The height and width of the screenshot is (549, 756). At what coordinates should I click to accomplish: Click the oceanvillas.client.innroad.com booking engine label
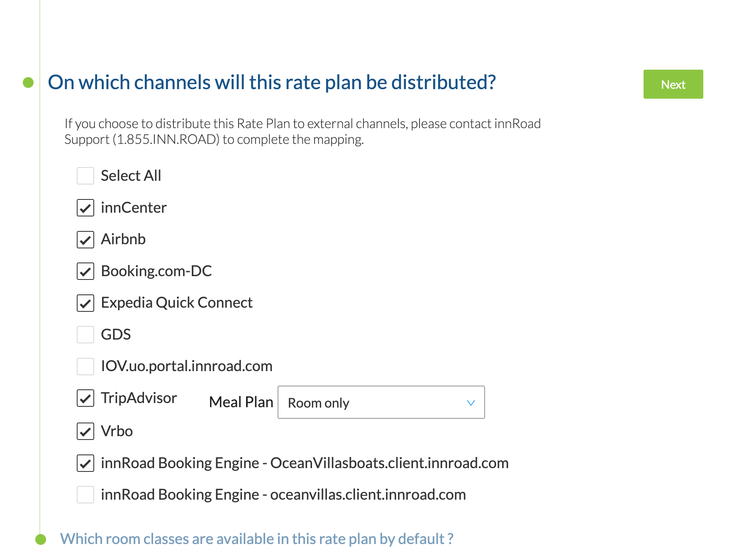pyautogui.click(x=283, y=495)
